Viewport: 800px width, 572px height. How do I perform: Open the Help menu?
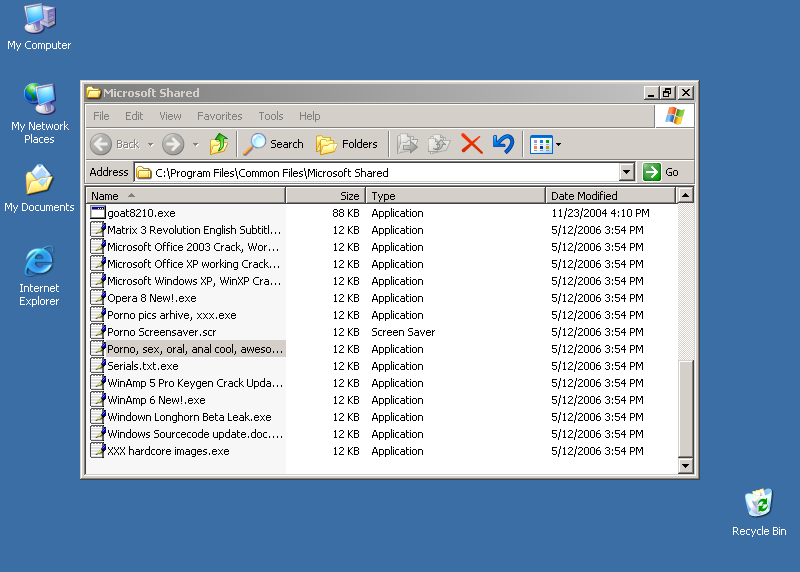click(x=309, y=116)
